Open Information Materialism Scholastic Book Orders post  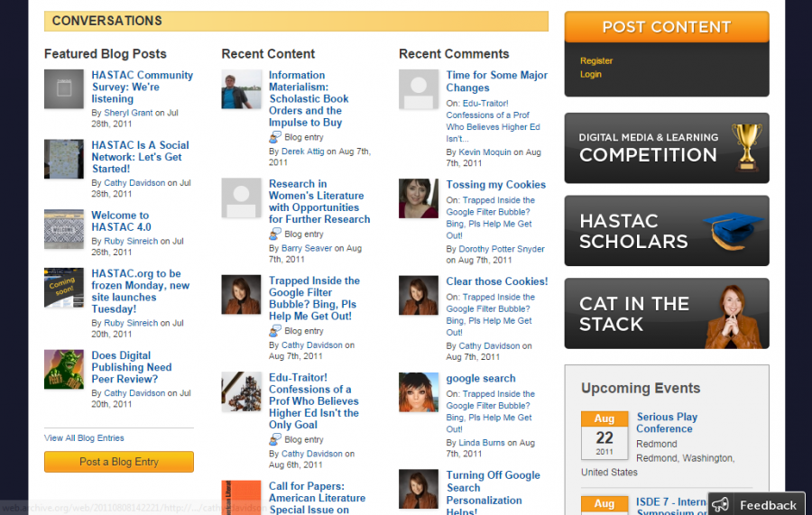point(309,99)
